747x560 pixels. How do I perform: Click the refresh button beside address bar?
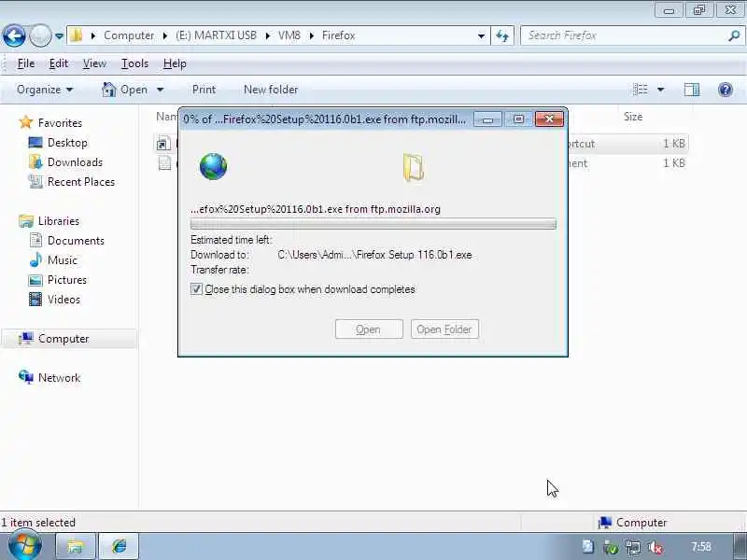click(x=502, y=35)
